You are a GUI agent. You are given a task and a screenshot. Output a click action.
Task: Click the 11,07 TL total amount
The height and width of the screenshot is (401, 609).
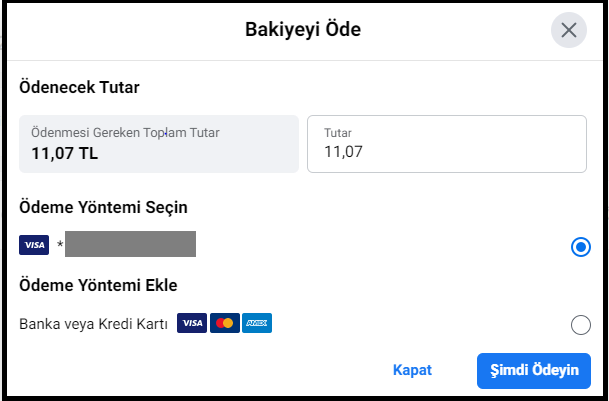[64, 154]
